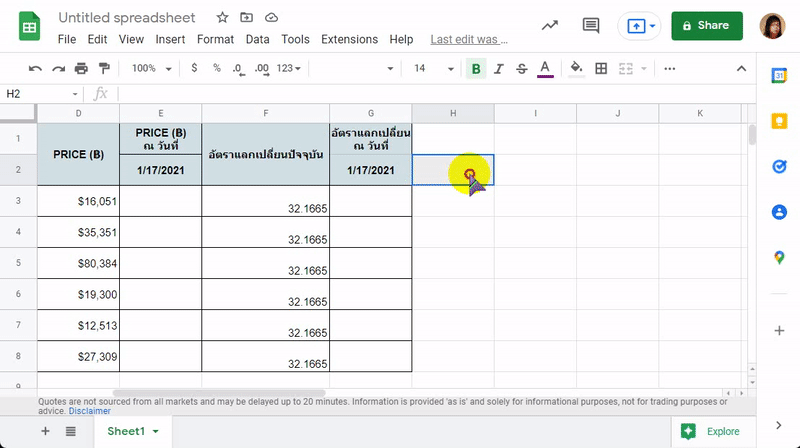Decrease decimal places
This screenshot has height=448, width=800.
[238, 68]
